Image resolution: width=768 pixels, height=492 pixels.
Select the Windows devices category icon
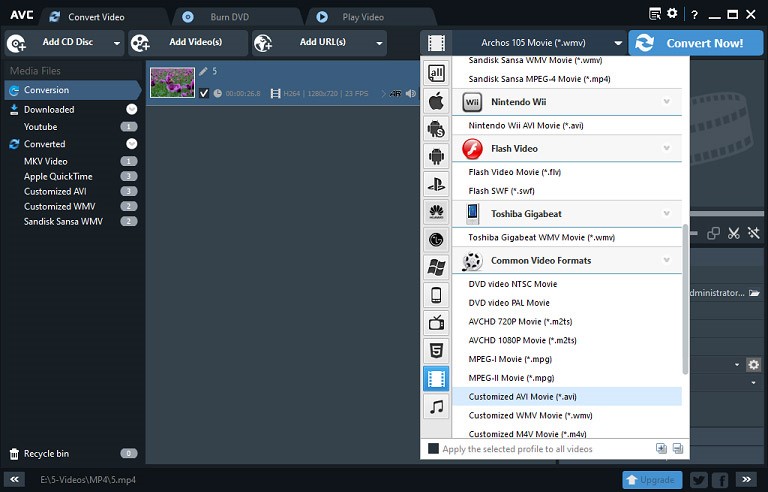436,267
